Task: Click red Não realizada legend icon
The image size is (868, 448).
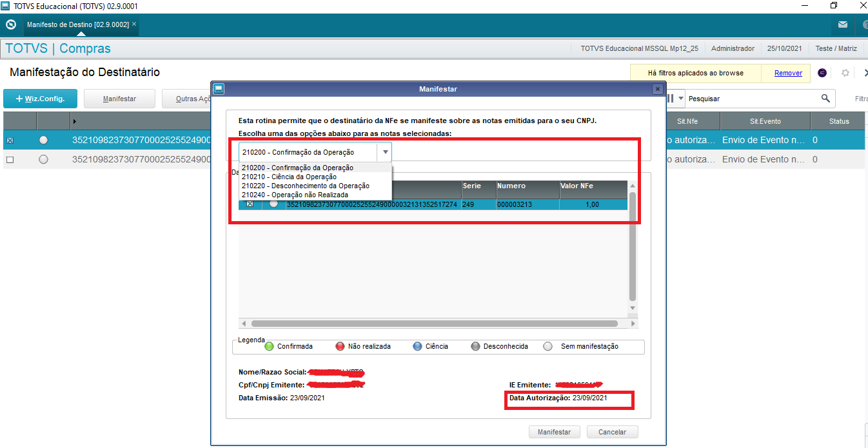Action: click(340, 346)
